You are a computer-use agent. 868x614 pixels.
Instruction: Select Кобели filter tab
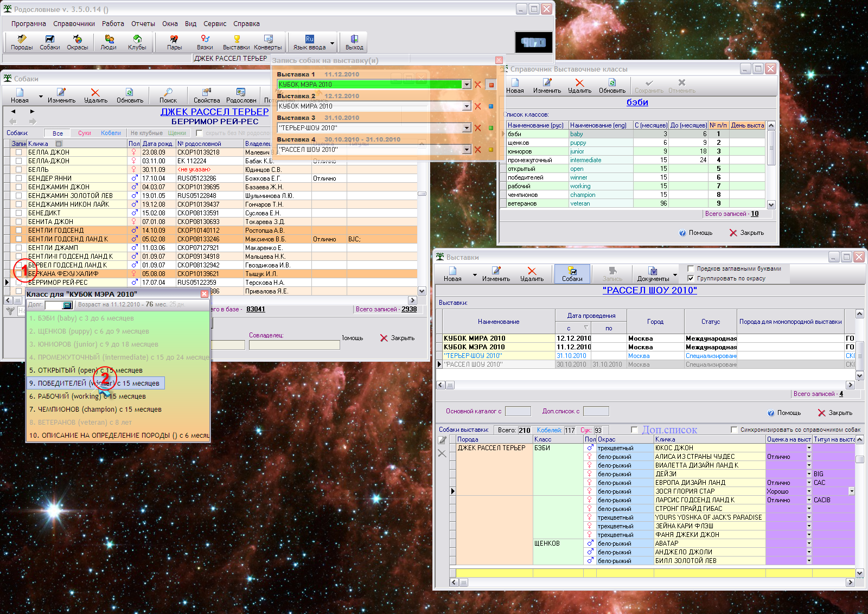(111, 133)
